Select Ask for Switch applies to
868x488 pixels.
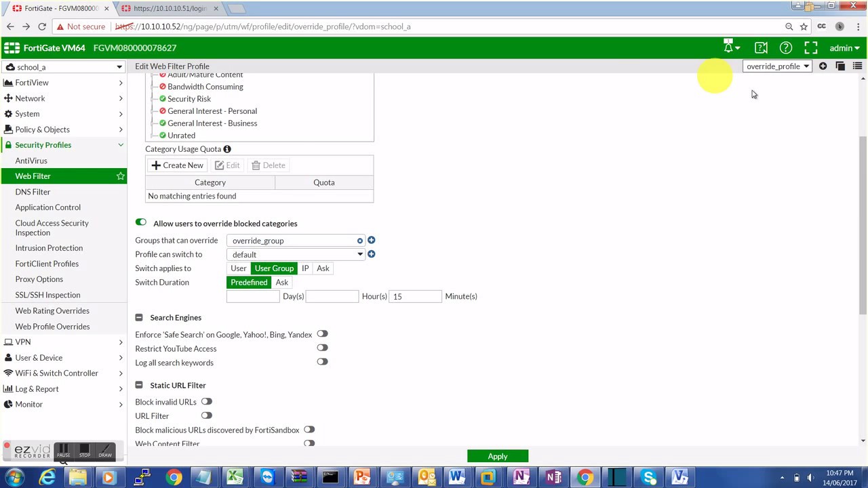(323, 268)
